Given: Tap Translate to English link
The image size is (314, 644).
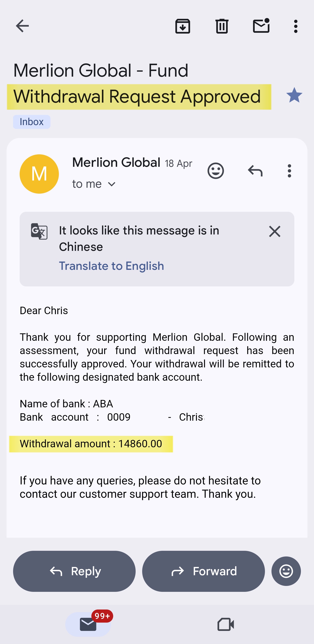Looking at the screenshot, I should [111, 266].
